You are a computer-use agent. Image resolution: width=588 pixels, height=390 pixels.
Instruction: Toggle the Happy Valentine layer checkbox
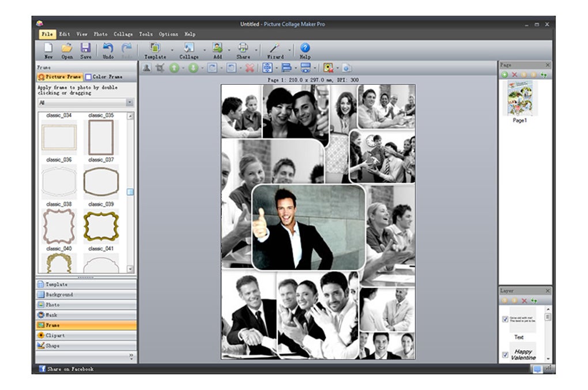pos(505,354)
